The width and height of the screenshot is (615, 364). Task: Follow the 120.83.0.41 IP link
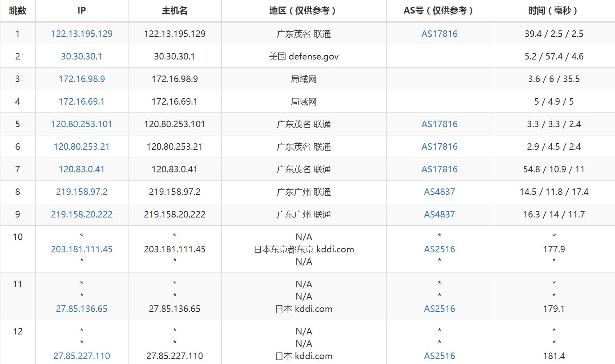point(82,169)
